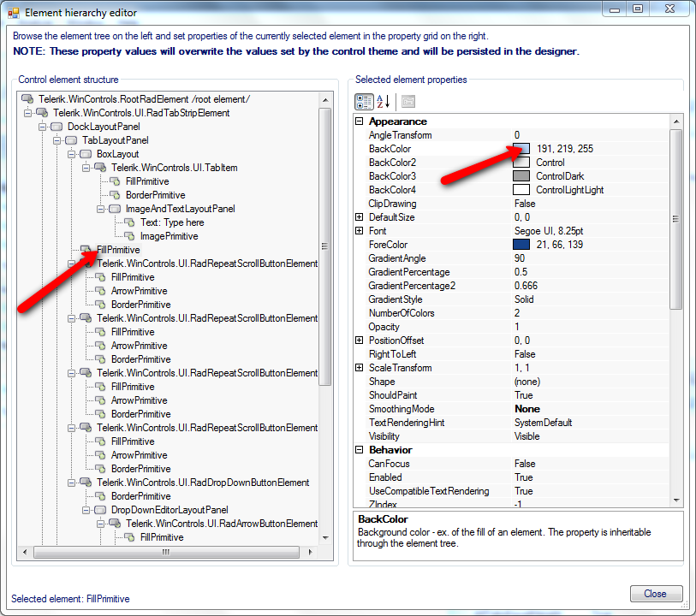Collapse the RadDropDownButtonElement node

click(71, 483)
